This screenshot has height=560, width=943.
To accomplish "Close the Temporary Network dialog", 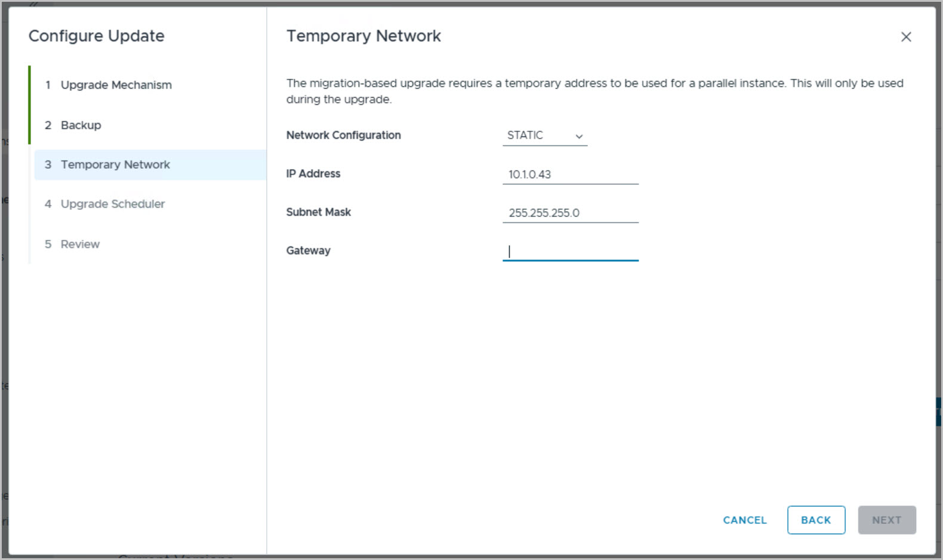I will pyautogui.click(x=905, y=37).
